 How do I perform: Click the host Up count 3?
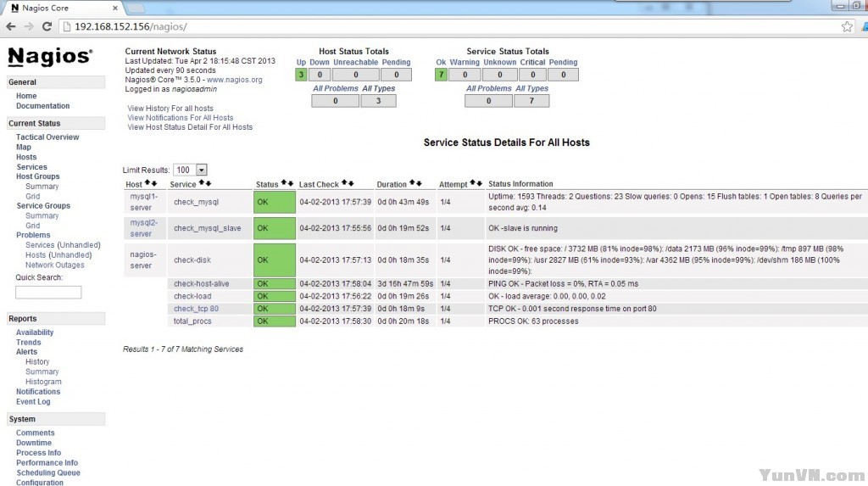(x=301, y=75)
